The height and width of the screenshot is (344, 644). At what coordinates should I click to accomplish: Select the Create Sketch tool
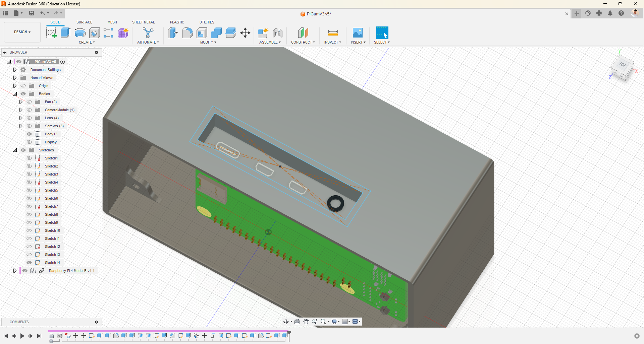click(51, 33)
